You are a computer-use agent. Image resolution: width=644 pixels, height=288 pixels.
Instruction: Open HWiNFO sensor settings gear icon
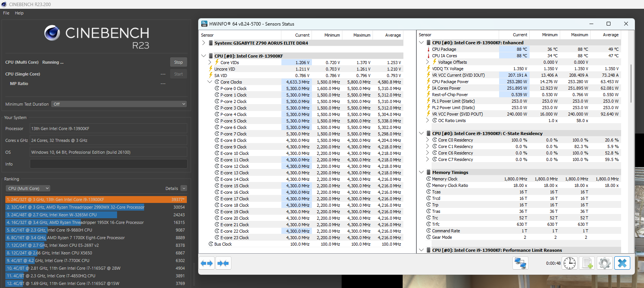(605, 263)
